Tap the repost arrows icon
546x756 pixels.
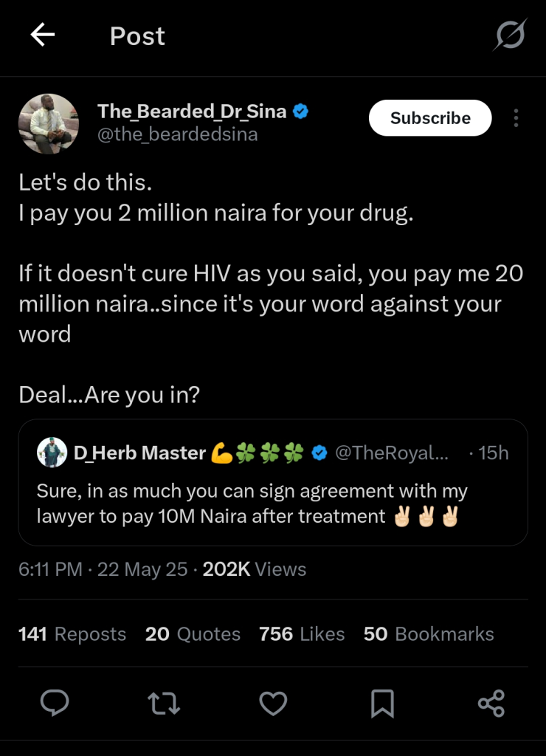[164, 702]
